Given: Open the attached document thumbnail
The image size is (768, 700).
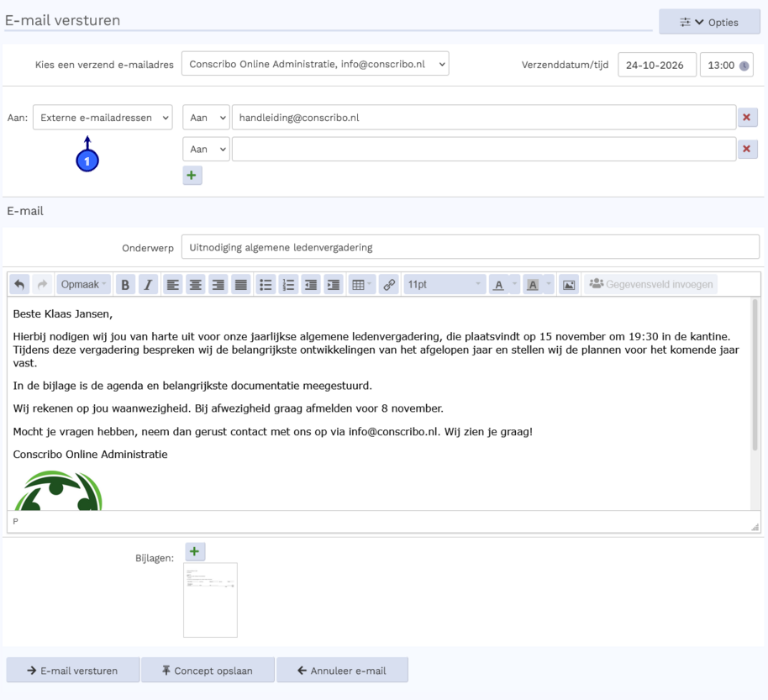Looking at the screenshot, I should 210,600.
